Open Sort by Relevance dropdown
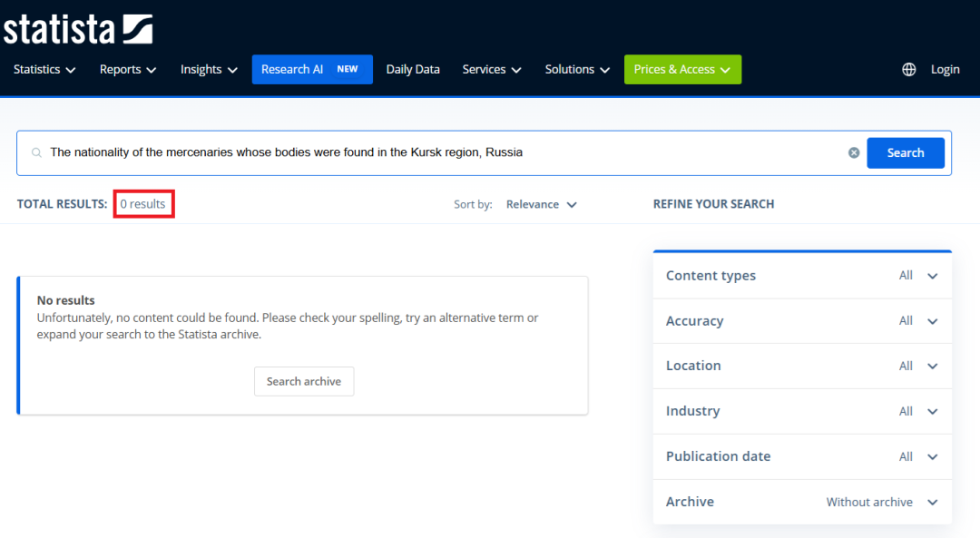The width and height of the screenshot is (980, 538). (541, 204)
